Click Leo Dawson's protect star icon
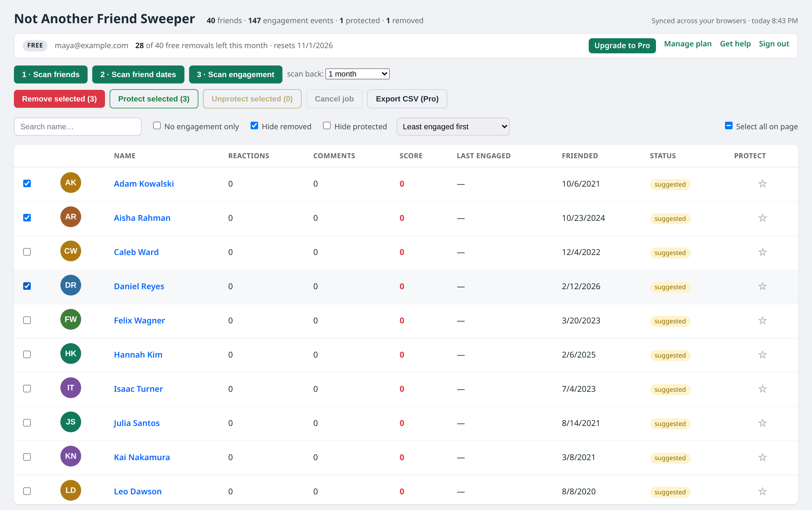This screenshot has height=510, width=812. click(x=762, y=491)
